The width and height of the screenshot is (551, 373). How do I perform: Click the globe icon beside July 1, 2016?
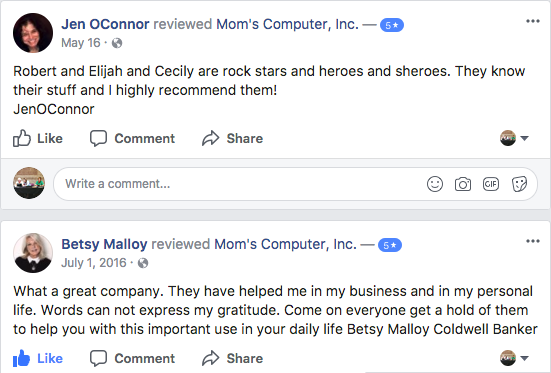tap(143, 263)
